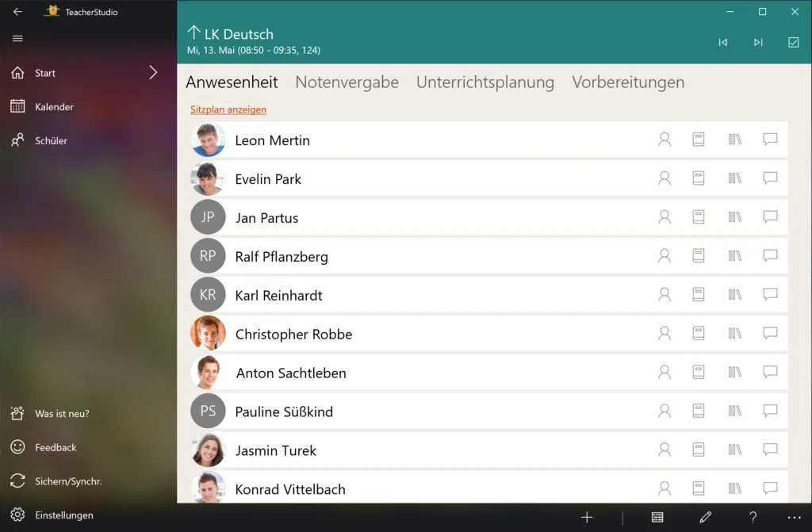Toggle attendance person icon for Evelin Park
Viewport: 812px width, 532px height.
(x=665, y=178)
